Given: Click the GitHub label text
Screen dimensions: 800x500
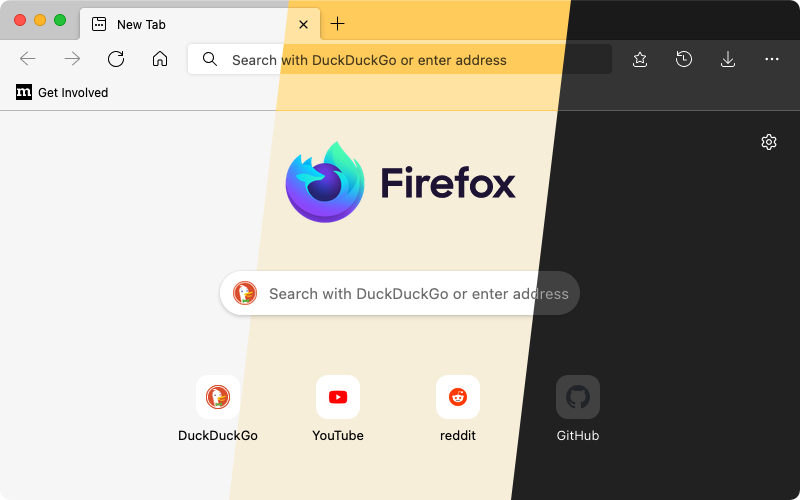Looking at the screenshot, I should (x=578, y=435).
